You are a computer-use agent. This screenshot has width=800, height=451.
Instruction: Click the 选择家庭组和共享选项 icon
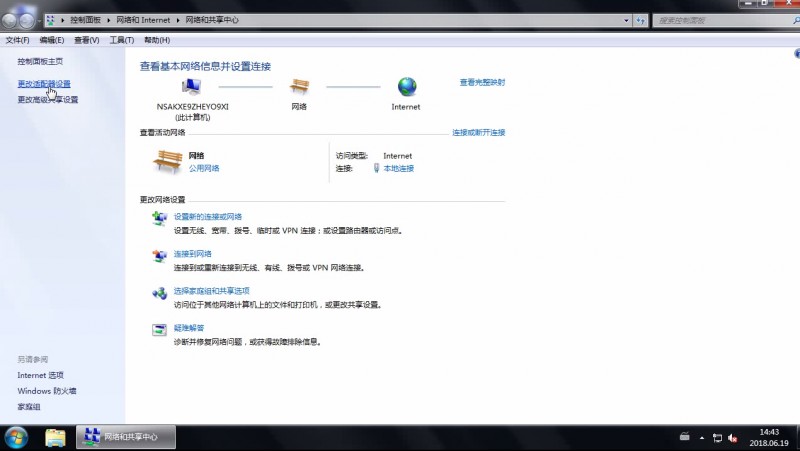(x=159, y=293)
